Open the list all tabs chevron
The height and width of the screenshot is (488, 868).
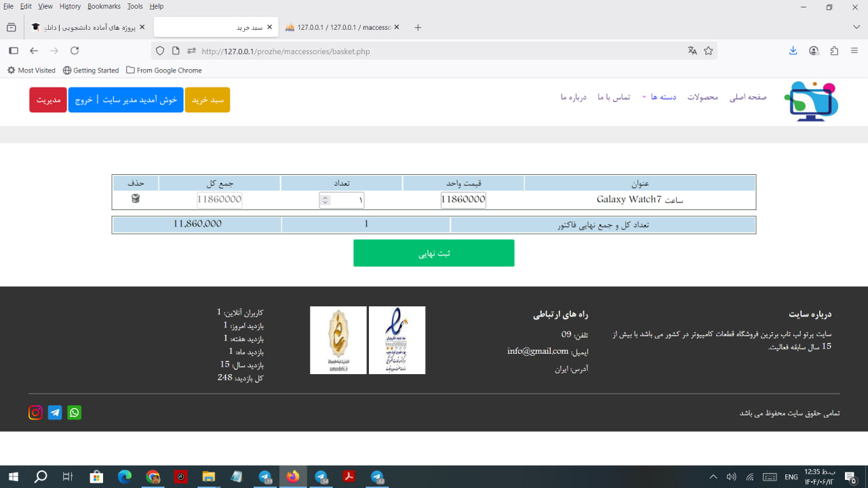tap(856, 27)
